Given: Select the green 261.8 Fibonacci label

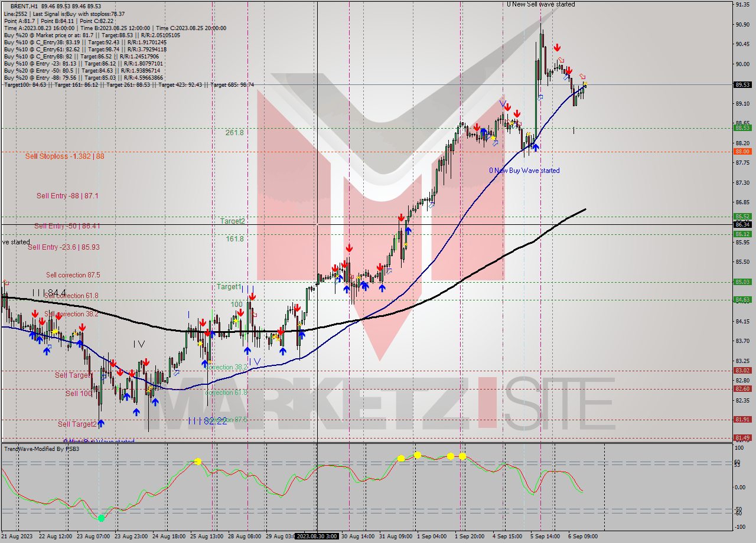Looking at the screenshot, I should coord(234,133).
